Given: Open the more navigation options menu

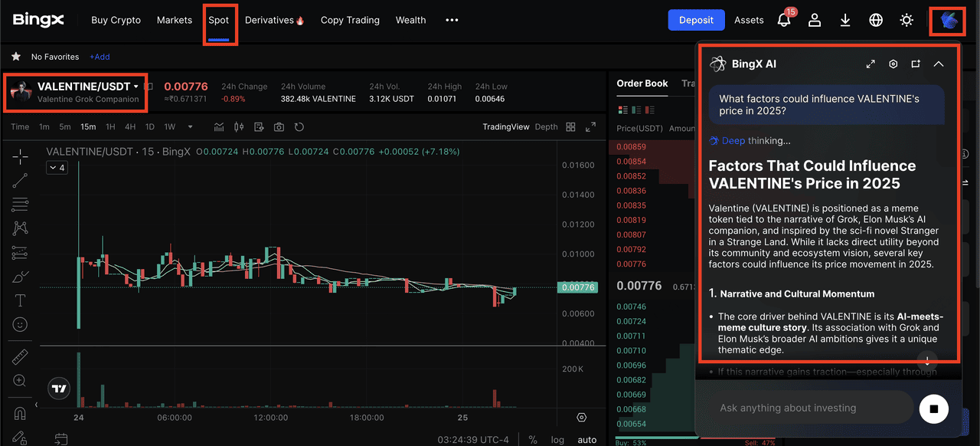Looking at the screenshot, I should (x=452, y=20).
